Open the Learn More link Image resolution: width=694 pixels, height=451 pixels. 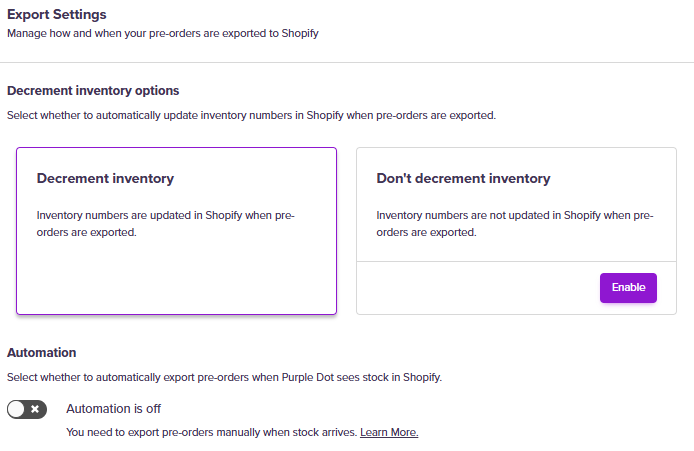tap(389, 432)
